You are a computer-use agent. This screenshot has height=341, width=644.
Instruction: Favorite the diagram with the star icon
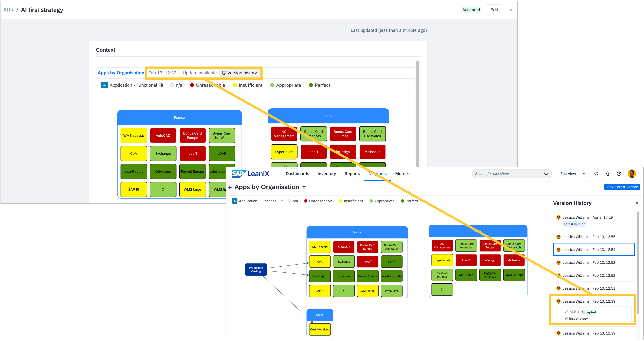(304, 187)
